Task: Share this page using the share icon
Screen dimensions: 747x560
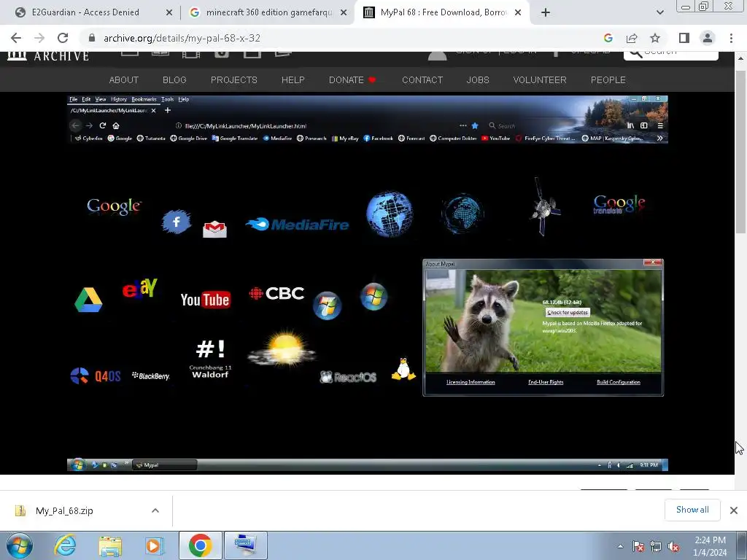Action: pos(632,38)
